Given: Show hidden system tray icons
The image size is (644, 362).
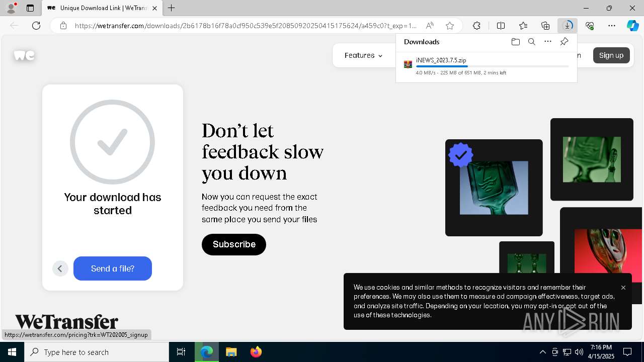Looking at the screenshot, I should coord(543,352).
